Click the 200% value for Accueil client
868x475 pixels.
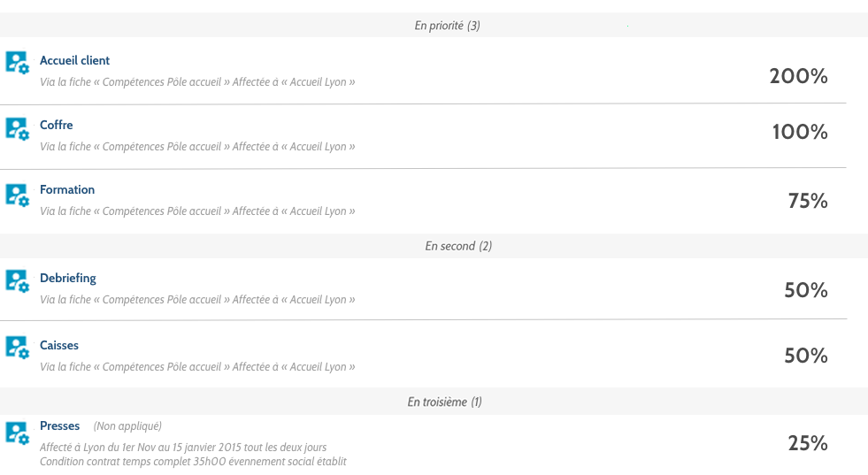point(798,76)
